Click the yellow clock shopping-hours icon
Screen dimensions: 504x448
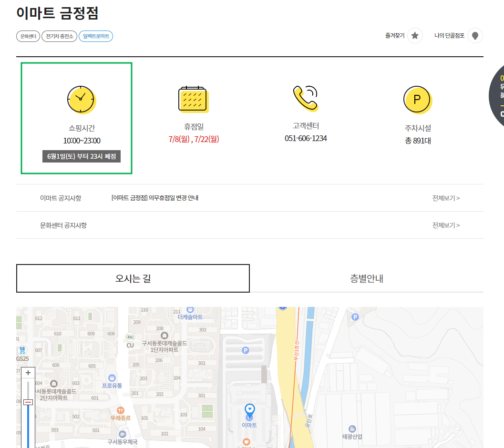(x=82, y=100)
